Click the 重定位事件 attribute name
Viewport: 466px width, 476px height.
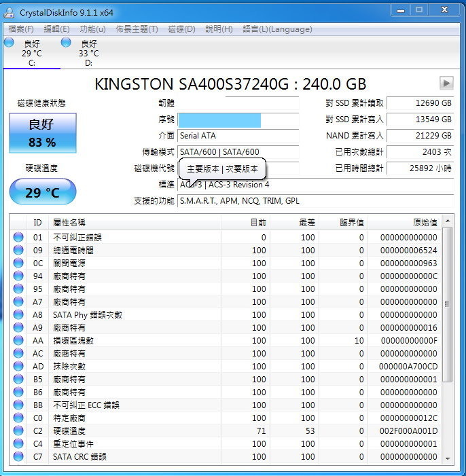click(73, 444)
